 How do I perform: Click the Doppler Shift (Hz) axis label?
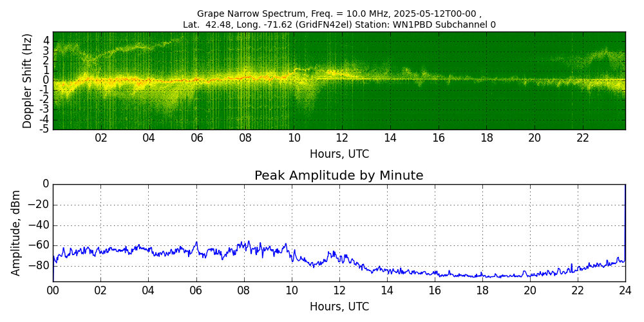coord(28,81)
